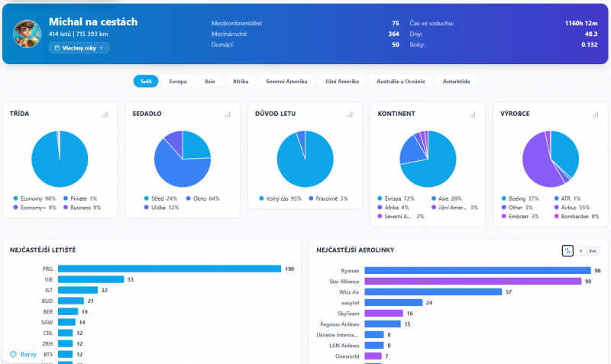
Task: Toggle the Volný čas 95% legend entry
Action: (280, 198)
